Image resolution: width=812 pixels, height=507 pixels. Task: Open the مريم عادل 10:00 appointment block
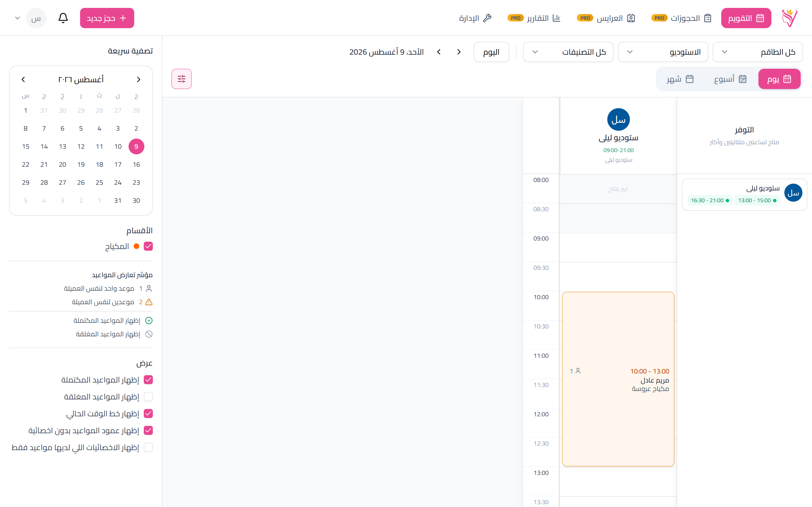click(x=618, y=379)
